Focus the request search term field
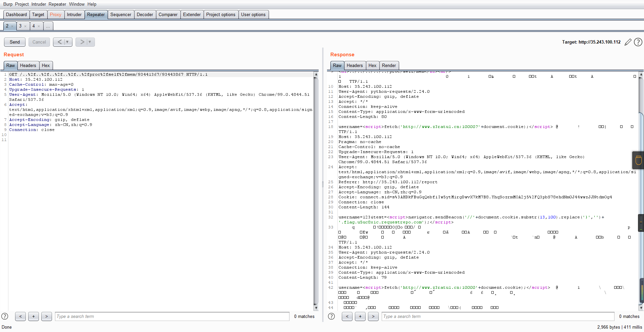 [x=172, y=316]
